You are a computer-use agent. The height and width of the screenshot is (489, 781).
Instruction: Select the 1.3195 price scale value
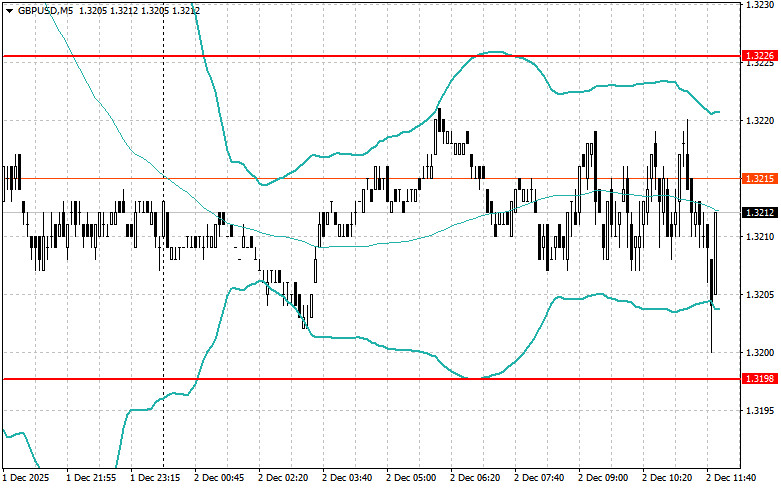760,411
